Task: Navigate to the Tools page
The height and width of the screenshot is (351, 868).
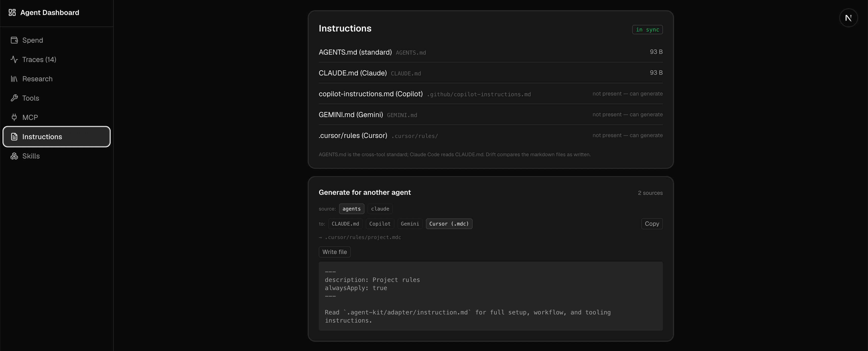Action: (57, 98)
